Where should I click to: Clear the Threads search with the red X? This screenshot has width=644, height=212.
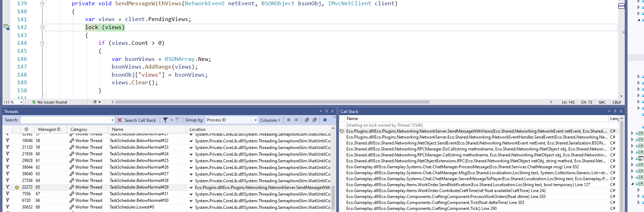click(x=120, y=120)
